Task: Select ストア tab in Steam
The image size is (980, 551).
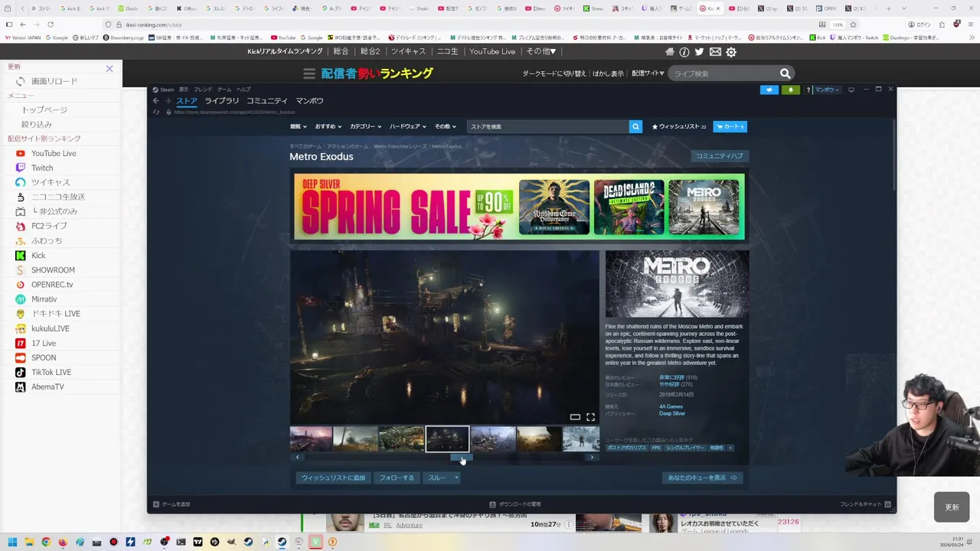Action: 187,101
